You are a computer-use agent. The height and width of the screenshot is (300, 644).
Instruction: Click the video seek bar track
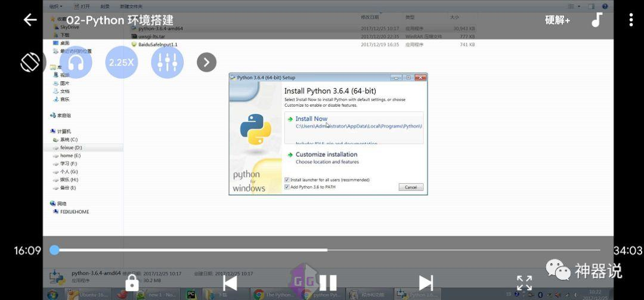pyautogui.click(x=327, y=250)
